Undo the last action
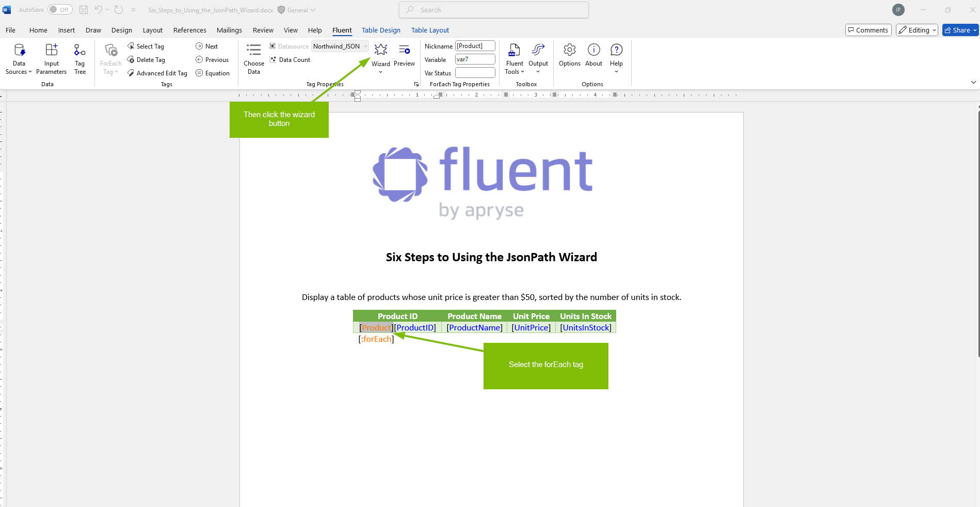Screen dimensions: 980x507 [98, 10]
